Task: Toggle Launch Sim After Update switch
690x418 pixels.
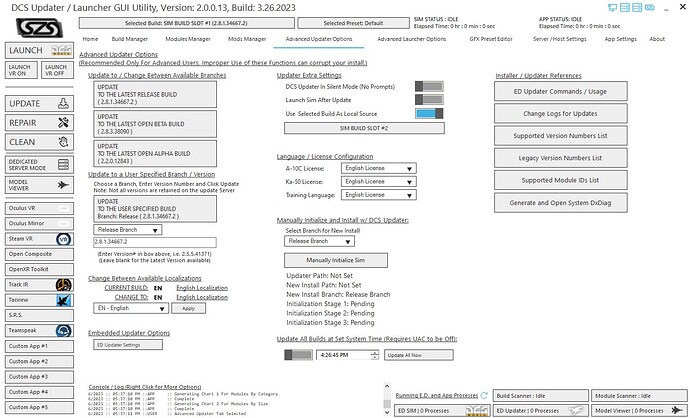Action: (429, 100)
